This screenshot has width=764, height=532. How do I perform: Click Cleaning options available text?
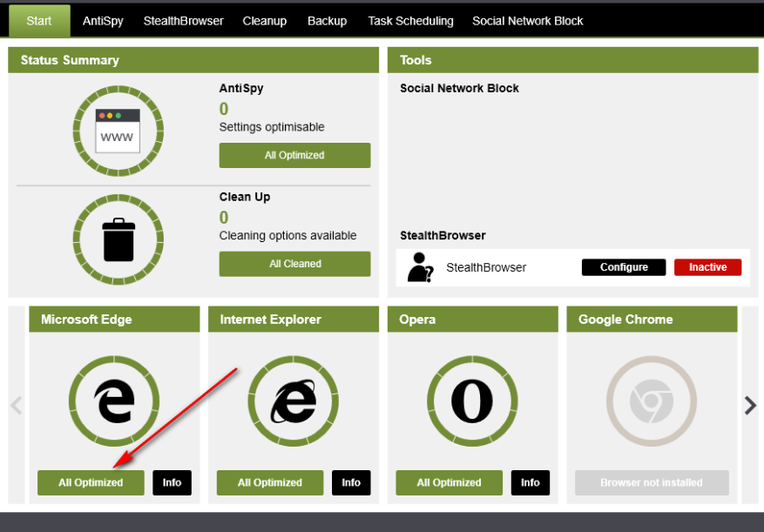click(288, 236)
